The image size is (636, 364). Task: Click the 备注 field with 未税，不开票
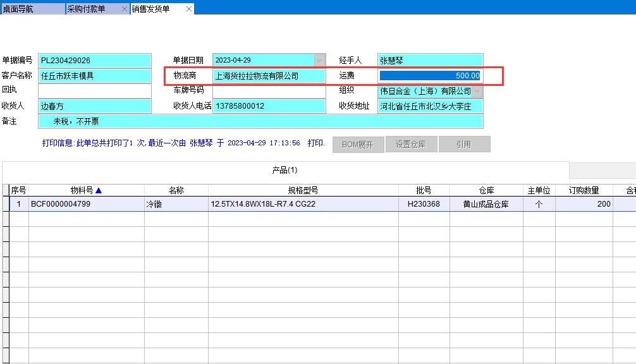[260, 121]
